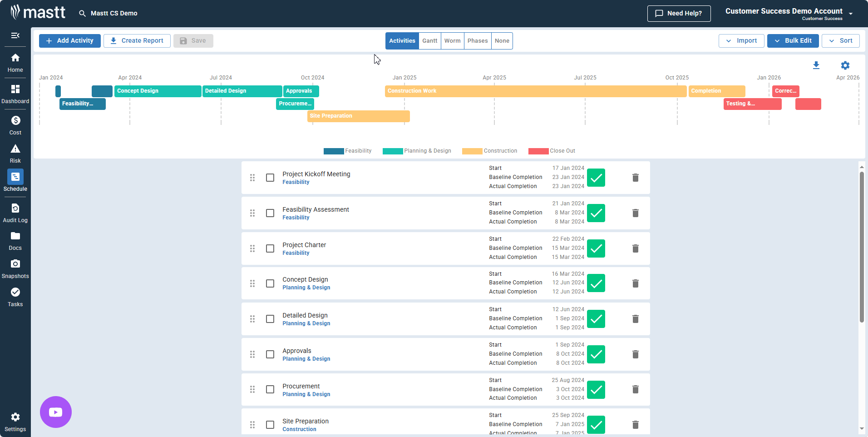Open the Sort dropdown

(x=840, y=40)
